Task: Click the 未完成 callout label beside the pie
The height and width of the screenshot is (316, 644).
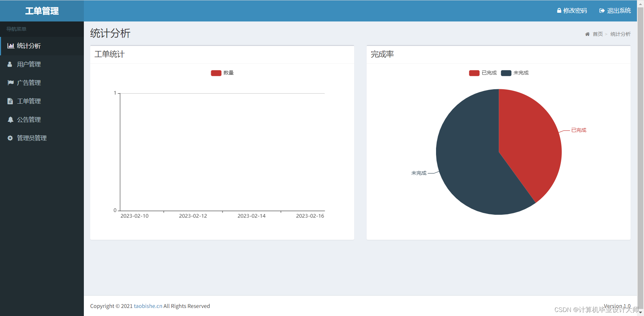Action: point(419,173)
